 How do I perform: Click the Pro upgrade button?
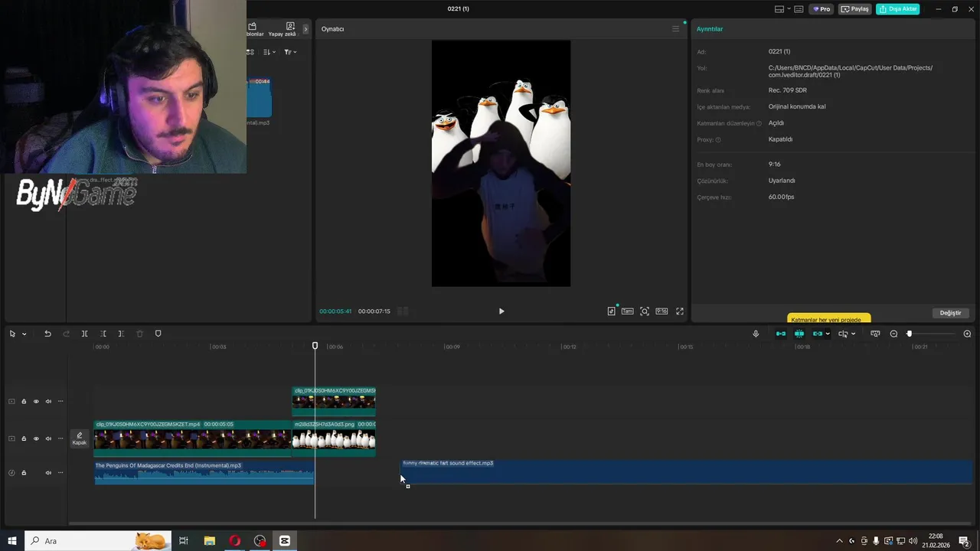pos(822,9)
